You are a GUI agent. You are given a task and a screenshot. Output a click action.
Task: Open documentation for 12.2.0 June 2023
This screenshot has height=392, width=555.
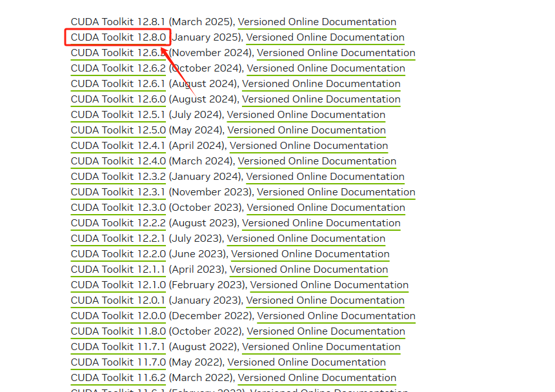click(x=310, y=254)
